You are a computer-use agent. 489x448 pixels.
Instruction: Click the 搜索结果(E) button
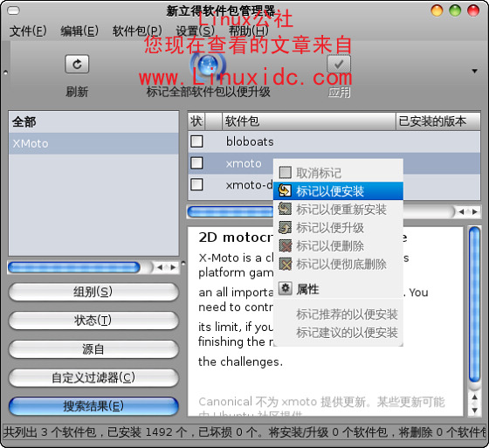(93, 406)
